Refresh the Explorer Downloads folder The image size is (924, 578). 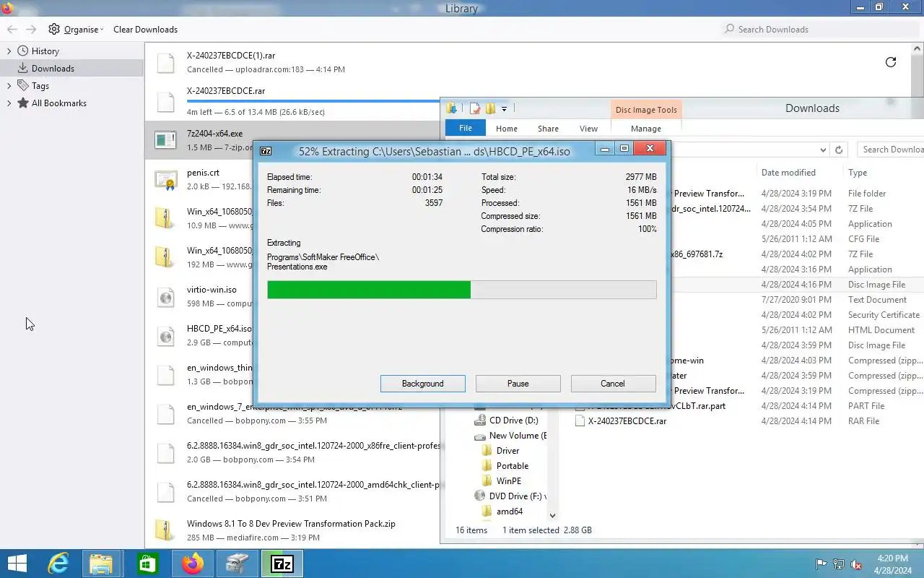click(x=839, y=150)
